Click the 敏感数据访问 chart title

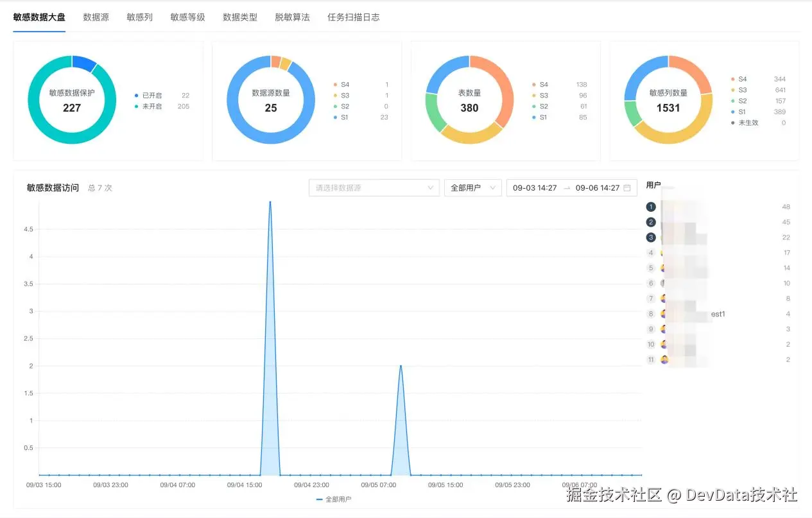[x=53, y=187]
